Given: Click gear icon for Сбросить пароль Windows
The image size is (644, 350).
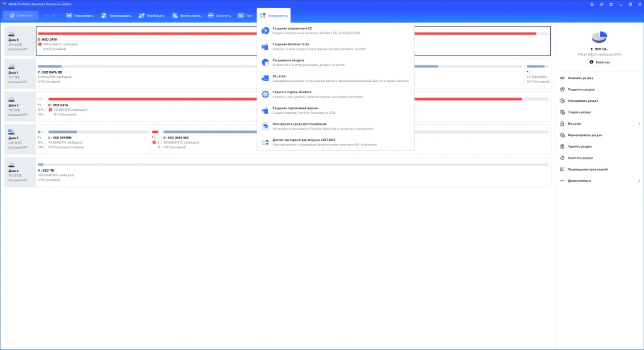Looking at the screenshot, I should tap(265, 94).
